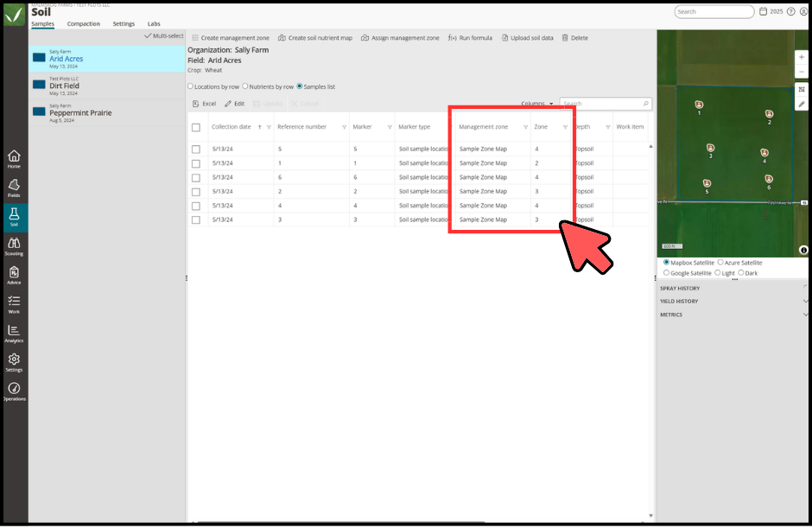Screen dimensions: 812x528
Task: Click the Home sidebar icon
Action: point(14,159)
